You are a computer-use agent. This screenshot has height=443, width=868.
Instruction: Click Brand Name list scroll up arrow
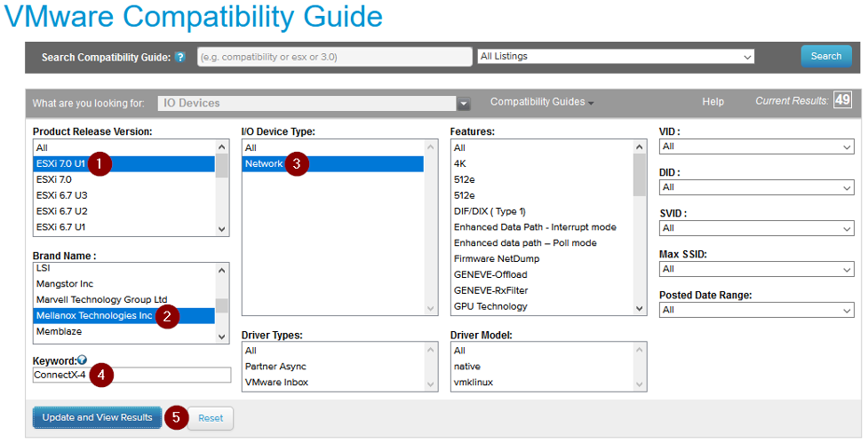pyautogui.click(x=222, y=271)
